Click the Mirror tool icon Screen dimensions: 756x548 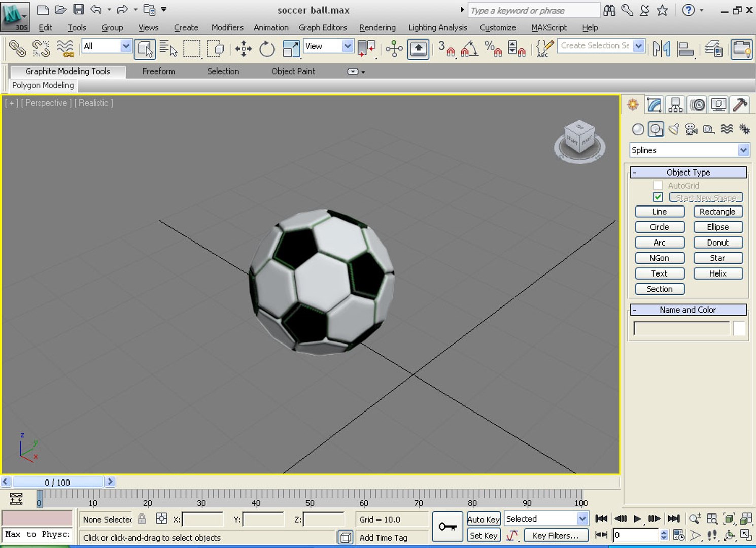coord(662,49)
